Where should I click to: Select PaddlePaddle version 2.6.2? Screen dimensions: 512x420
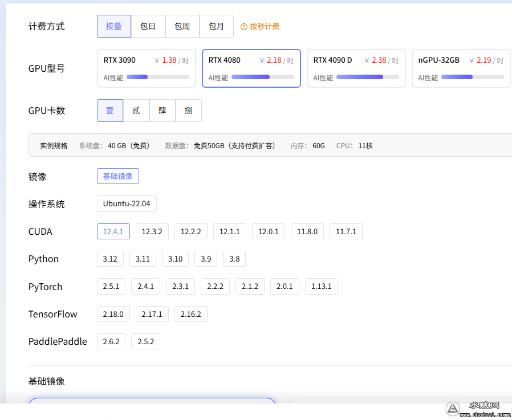(x=111, y=341)
